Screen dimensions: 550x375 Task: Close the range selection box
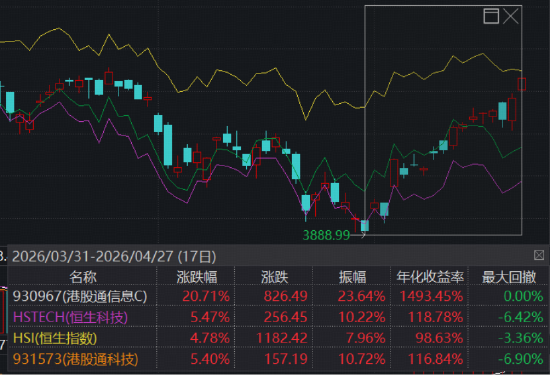pos(511,16)
